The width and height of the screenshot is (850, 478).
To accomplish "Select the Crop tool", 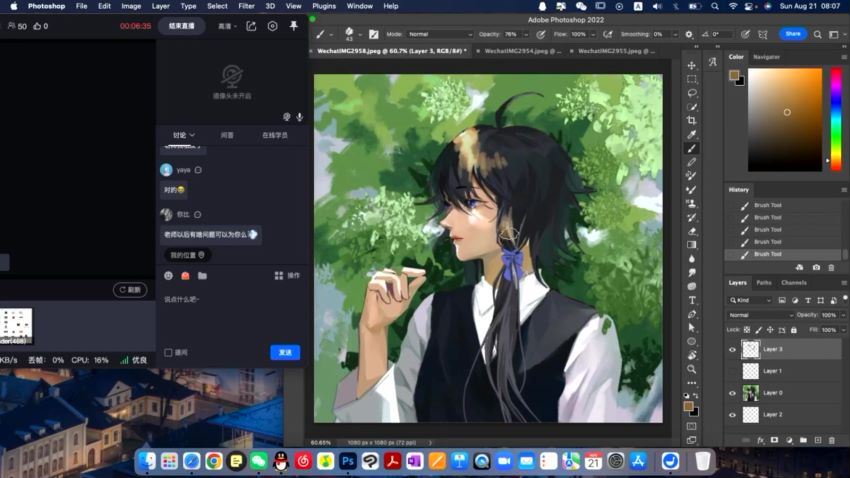I will coord(691,121).
